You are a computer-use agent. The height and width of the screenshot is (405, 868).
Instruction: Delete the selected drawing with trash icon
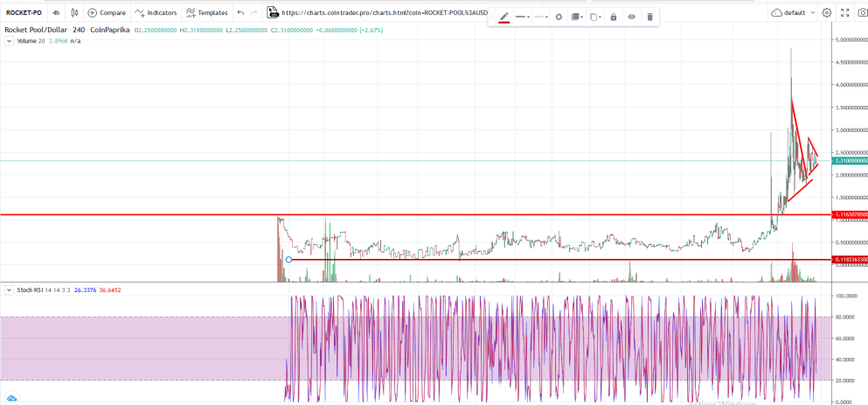[x=649, y=17]
